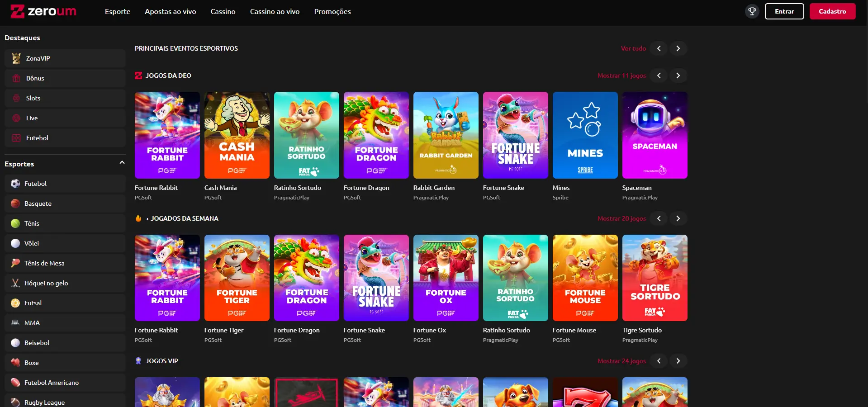The image size is (868, 407).
Task: Open the trophy icon in header
Action: coord(752,11)
